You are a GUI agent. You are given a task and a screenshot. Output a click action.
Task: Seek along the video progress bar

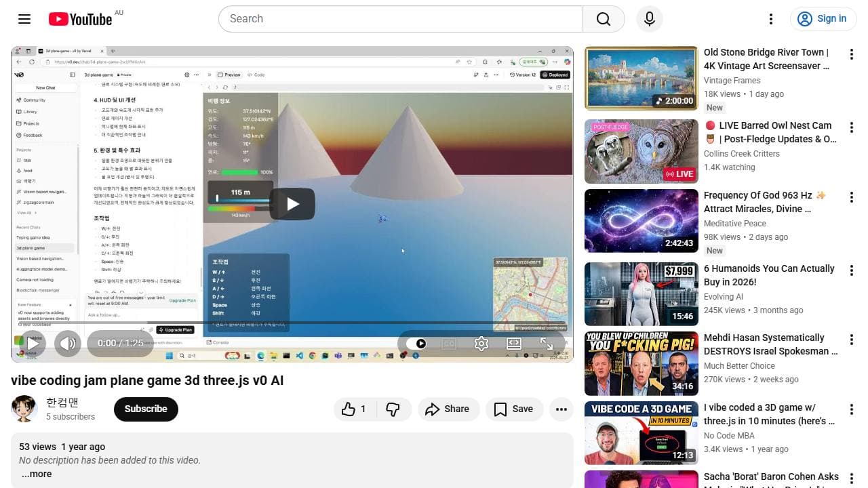(292, 323)
